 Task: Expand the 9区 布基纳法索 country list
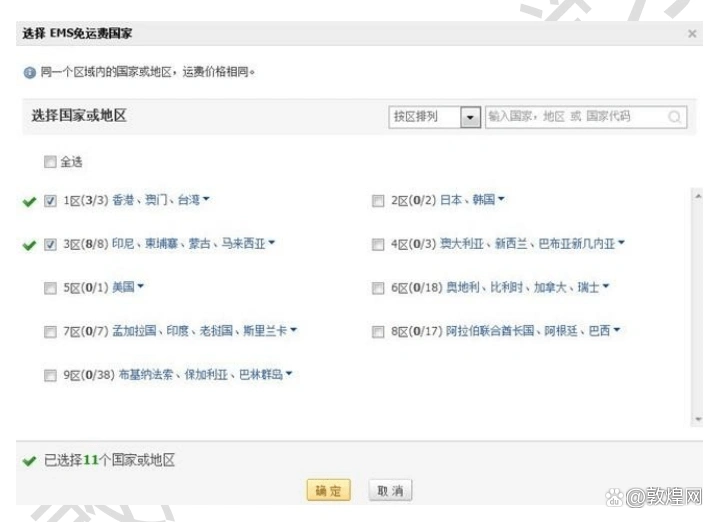click(289, 374)
